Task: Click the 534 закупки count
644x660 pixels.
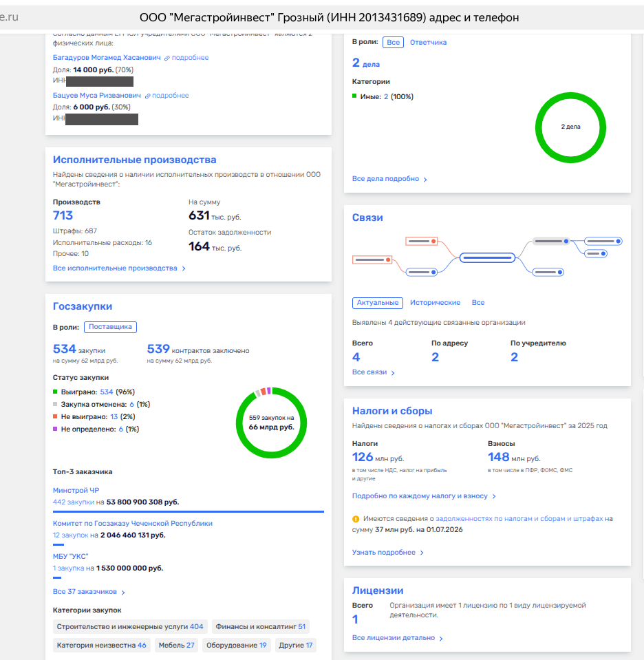Action: click(x=64, y=349)
